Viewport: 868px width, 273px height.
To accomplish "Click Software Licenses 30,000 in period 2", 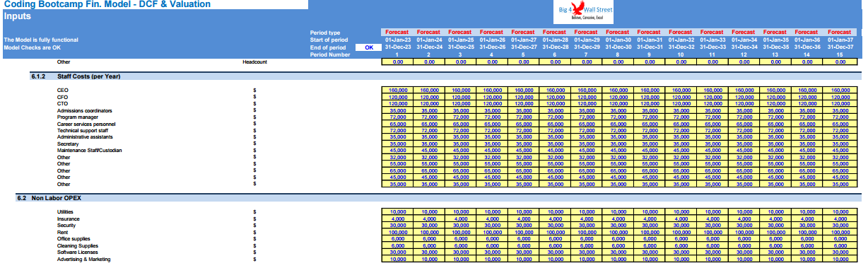I will point(429,252).
